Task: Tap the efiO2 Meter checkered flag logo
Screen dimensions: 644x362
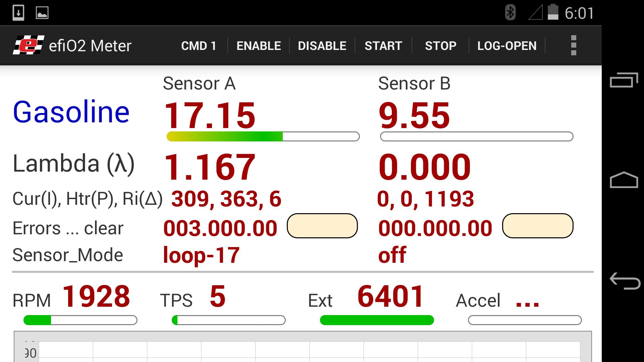Action: pyautogui.click(x=29, y=45)
